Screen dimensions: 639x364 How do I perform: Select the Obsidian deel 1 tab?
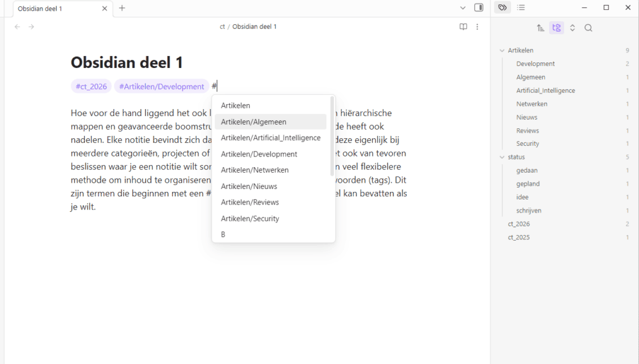point(62,9)
